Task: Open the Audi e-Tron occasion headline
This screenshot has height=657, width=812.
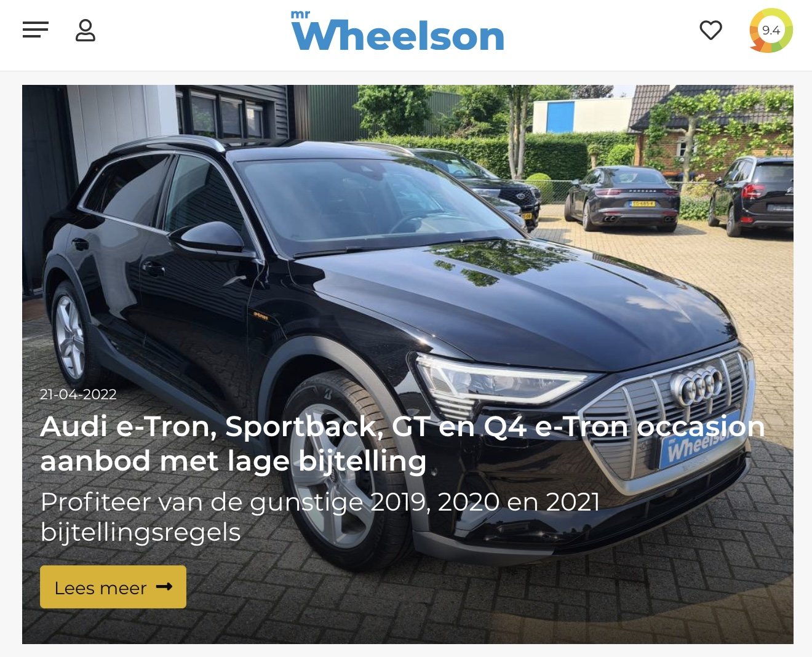Action: (402, 444)
